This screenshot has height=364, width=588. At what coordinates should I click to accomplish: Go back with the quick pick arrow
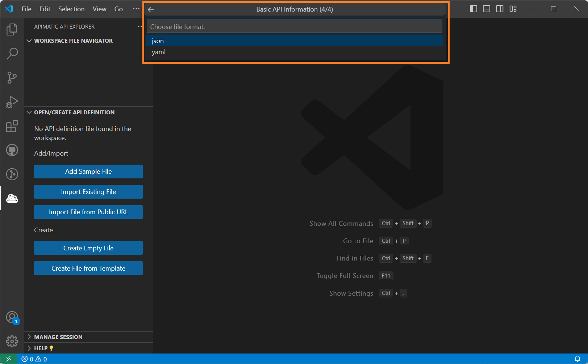point(151,9)
